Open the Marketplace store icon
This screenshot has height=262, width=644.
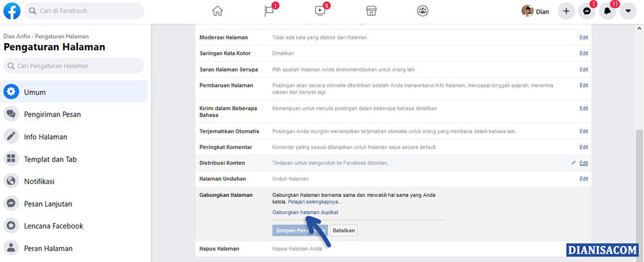pos(372,11)
